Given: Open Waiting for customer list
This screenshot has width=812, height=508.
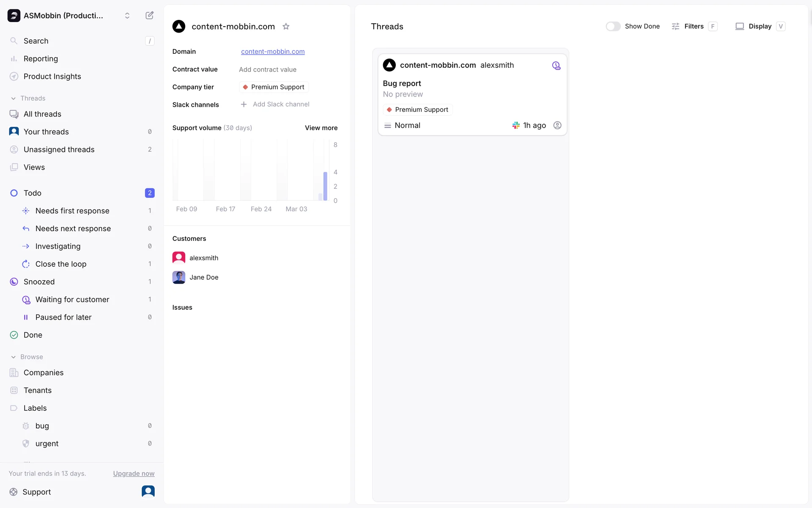Looking at the screenshot, I should tap(72, 300).
